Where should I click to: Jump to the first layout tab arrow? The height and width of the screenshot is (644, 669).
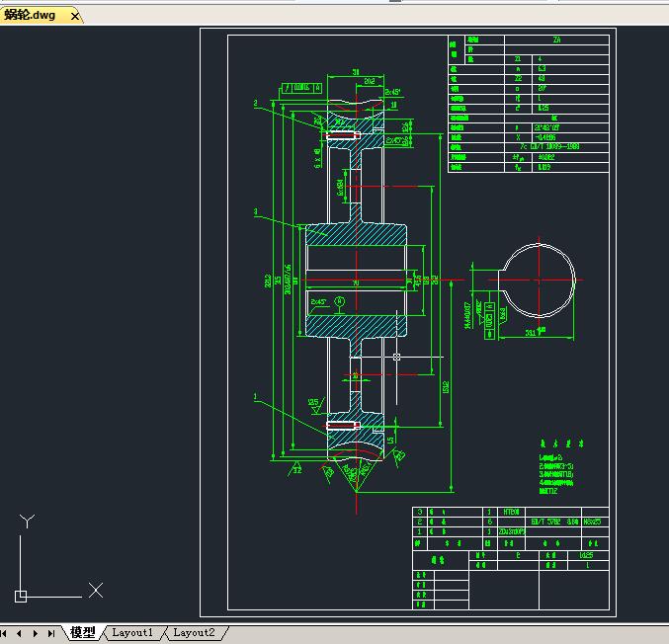coord(4,634)
